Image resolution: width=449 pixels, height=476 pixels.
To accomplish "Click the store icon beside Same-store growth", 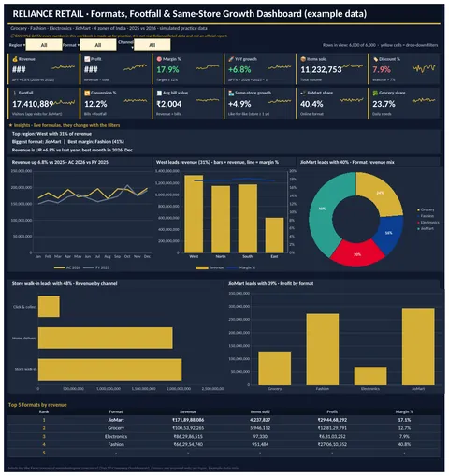I will click(x=231, y=93).
